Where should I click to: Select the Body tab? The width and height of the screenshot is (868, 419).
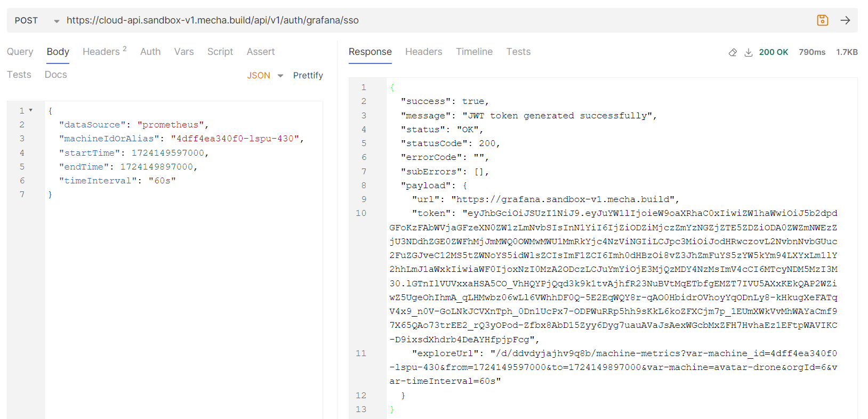[58, 52]
